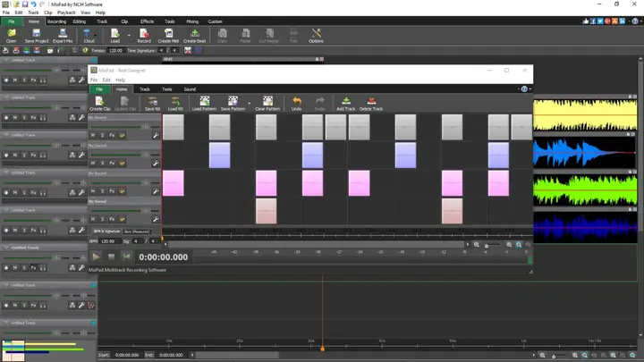Viewport: 644px width, 362px height.
Task: Click Save Pattern in Beat Designer
Action: pyautogui.click(x=233, y=104)
